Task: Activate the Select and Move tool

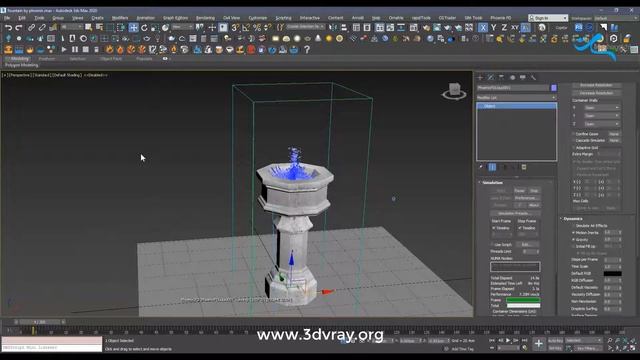Action: tap(133, 28)
